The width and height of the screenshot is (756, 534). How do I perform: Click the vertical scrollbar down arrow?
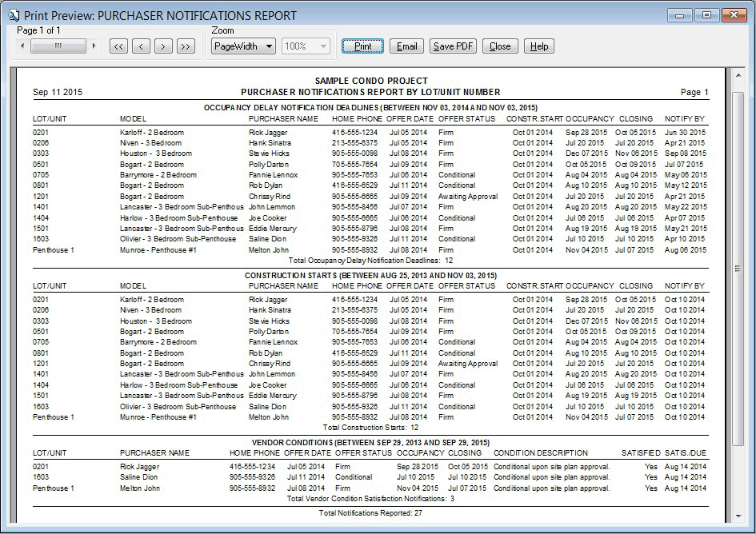[738, 516]
